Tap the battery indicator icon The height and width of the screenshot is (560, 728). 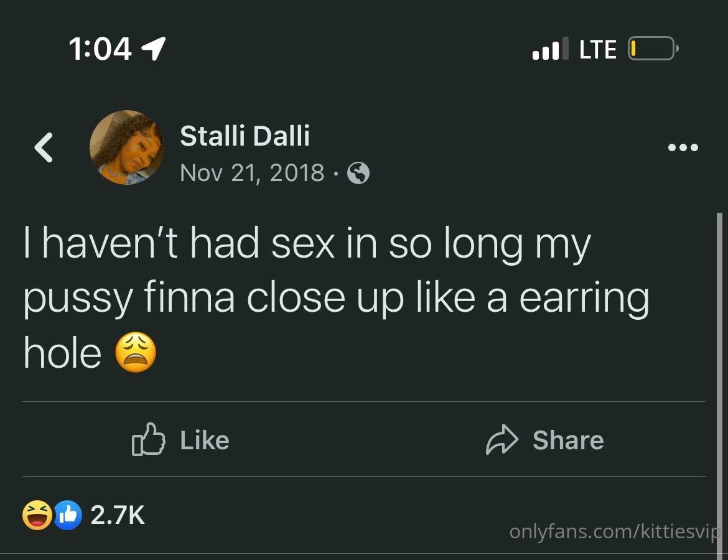tap(653, 49)
